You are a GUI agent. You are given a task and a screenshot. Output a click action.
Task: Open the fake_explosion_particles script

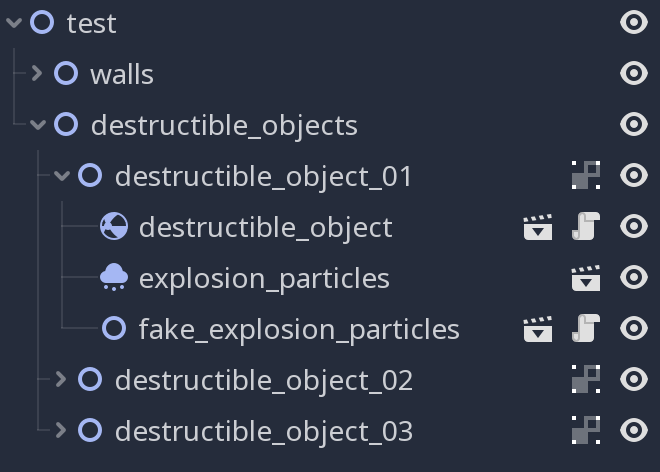[586, 328]
